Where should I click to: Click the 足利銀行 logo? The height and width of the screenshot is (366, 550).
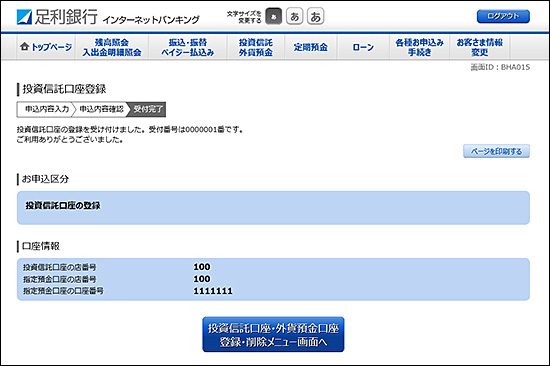point(57,17)
